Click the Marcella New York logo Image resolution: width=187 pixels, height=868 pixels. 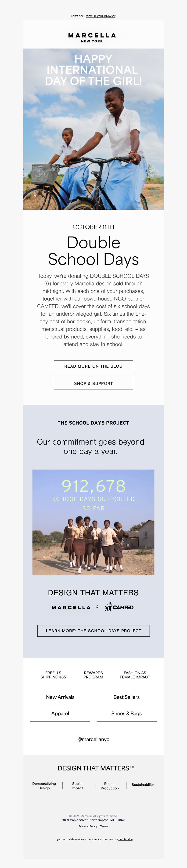pos(92,37)
